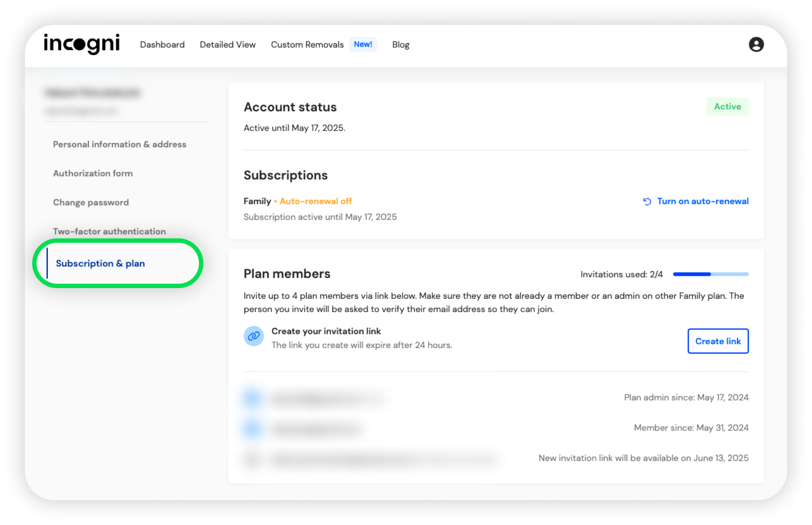
Task: Click the "New!" badge beside Custom Removals
Action: (363, 44)
